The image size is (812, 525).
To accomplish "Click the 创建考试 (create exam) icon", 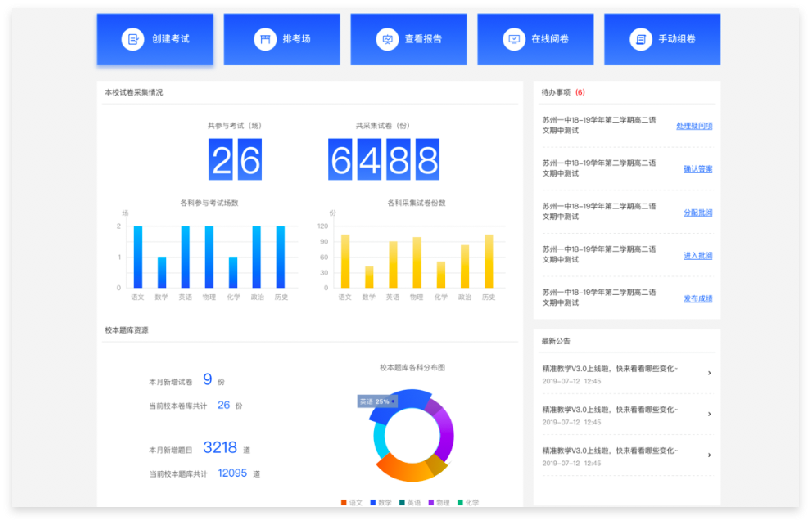I will pyautogui.click(x=133, y=39).
